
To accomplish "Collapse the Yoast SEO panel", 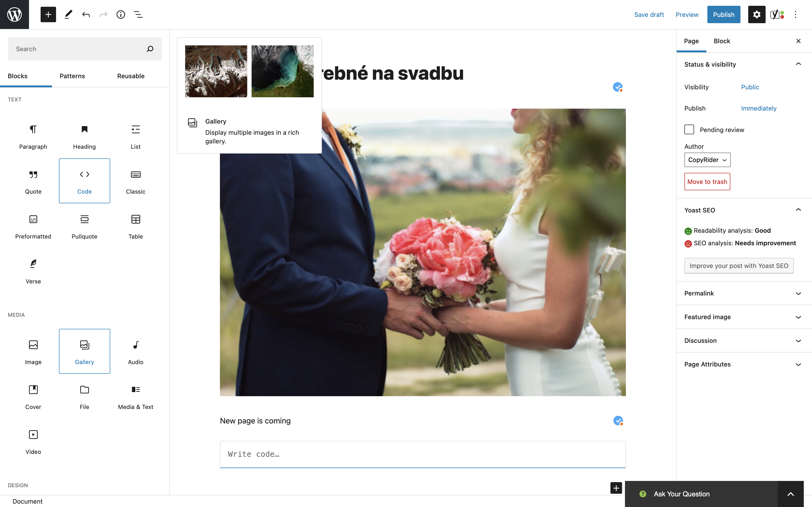I will coord(798,210).
